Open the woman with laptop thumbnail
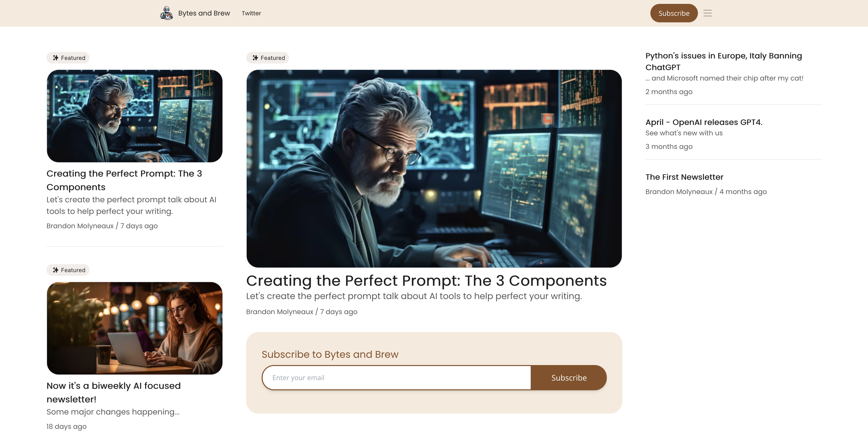Viewport: 868px width, 440px height. [134, 328]
